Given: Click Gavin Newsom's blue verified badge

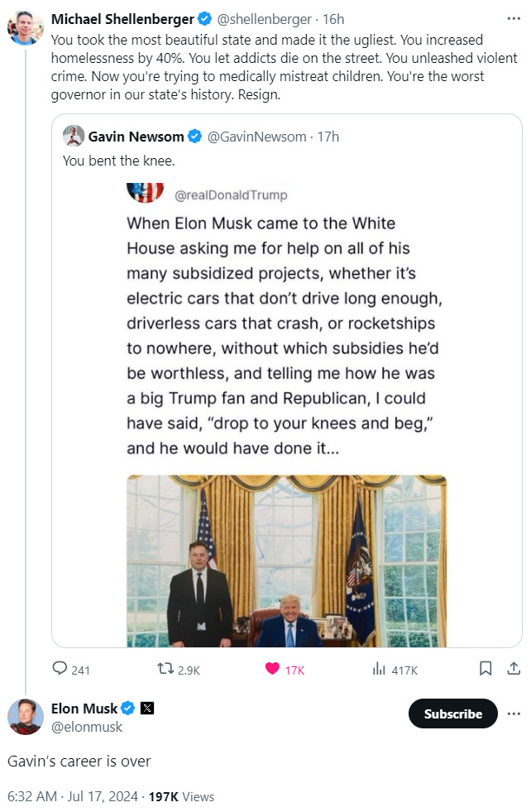Looking at the screenshot, I should coord(195,137).
